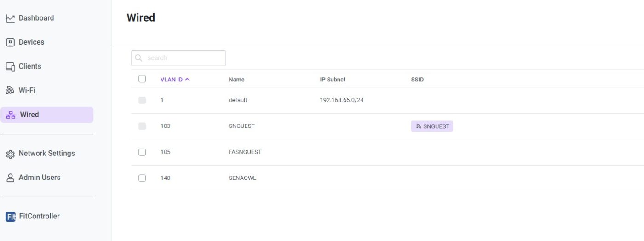Click the magnifier icon in search box
Screen dimensions: 644x241
(x=139, y=58)
